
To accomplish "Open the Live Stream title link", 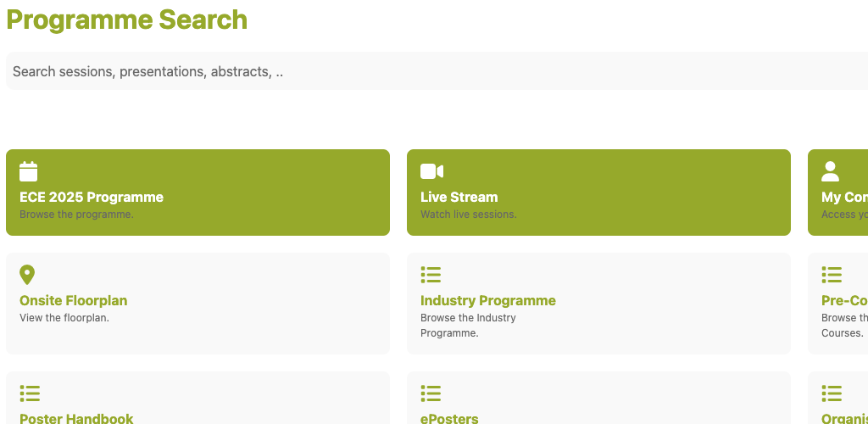I will tap(459, 197).
